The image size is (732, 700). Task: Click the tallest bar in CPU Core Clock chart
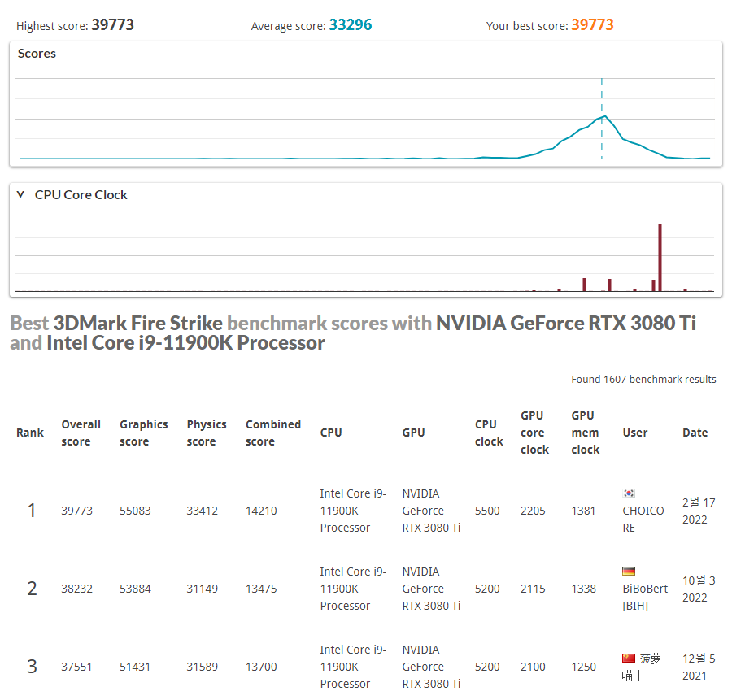tap(660, 258)
